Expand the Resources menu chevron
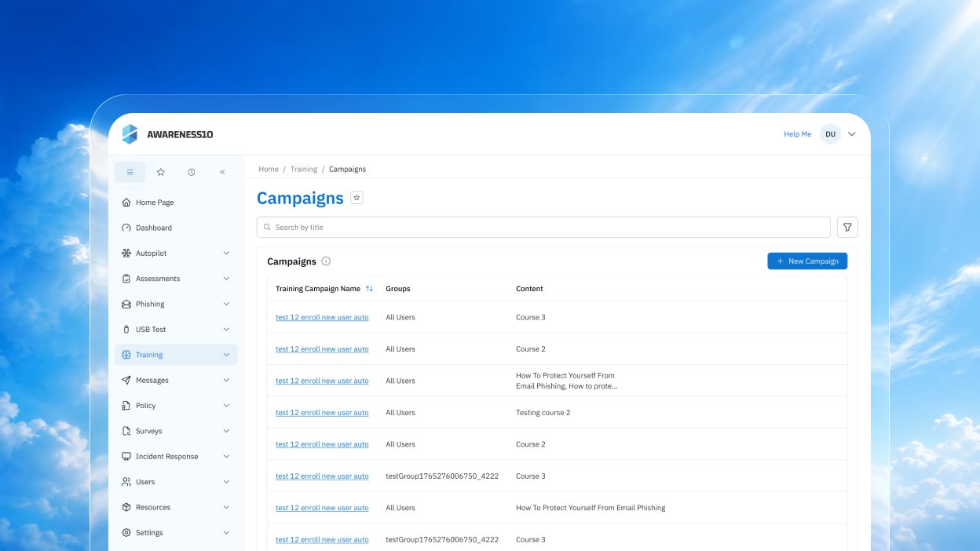This screenshot has width=980, height=551. (226, 507)
